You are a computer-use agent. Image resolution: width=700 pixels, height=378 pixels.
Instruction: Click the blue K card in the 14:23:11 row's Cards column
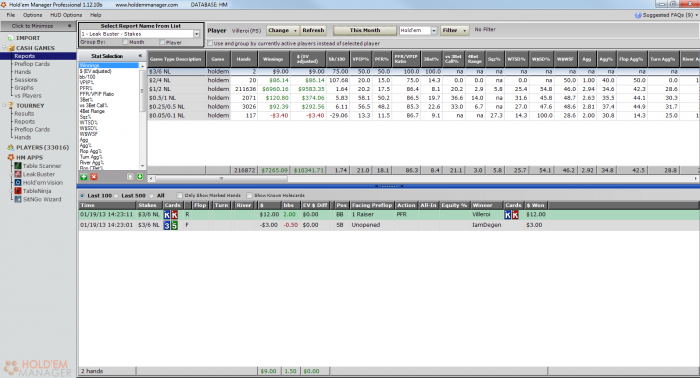(167, 215)
